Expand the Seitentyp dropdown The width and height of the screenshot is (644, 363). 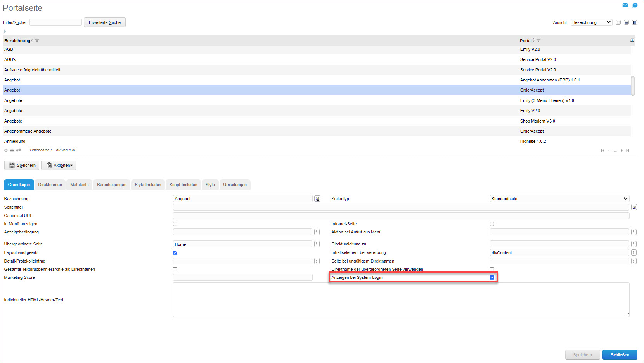tap(559, 199)
